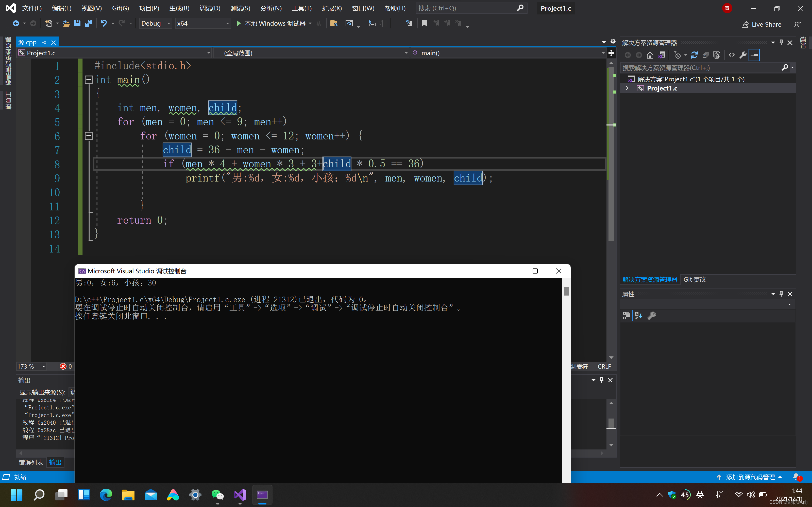The height and width of the screenshot is (507, 812).
Task: Toggle pin on the 源.cpp tab
Action: [x=44, y=42]
